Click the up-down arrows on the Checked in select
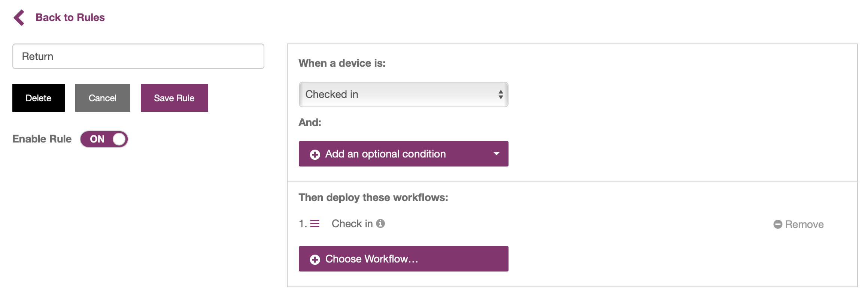The width and height of the screenshot is (868, 300). [500, 94]
